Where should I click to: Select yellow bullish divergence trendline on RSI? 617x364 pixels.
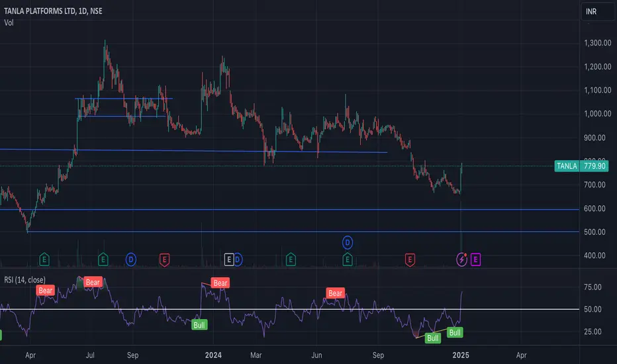[432, 333]
